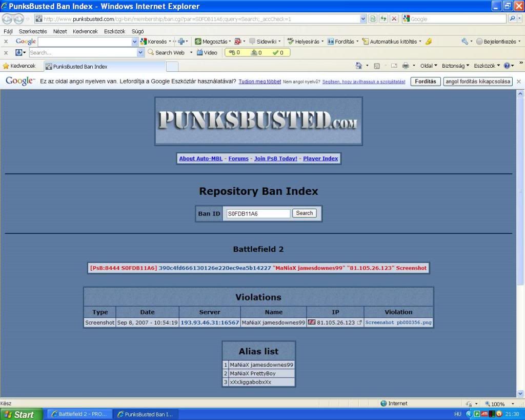525x420 pixels.
Task: Open the Eszközök menu in menu bar
Action: 114,31
